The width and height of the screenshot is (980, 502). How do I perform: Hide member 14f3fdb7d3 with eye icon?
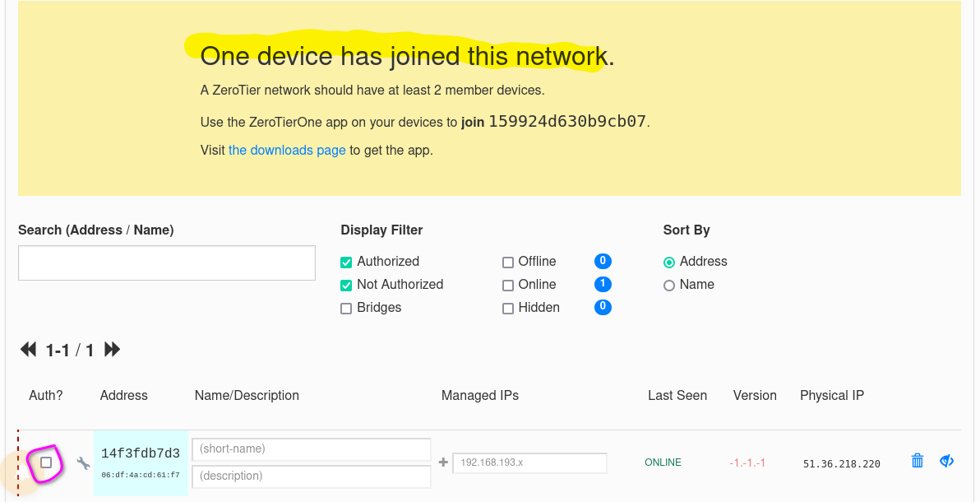pos(947,462)
